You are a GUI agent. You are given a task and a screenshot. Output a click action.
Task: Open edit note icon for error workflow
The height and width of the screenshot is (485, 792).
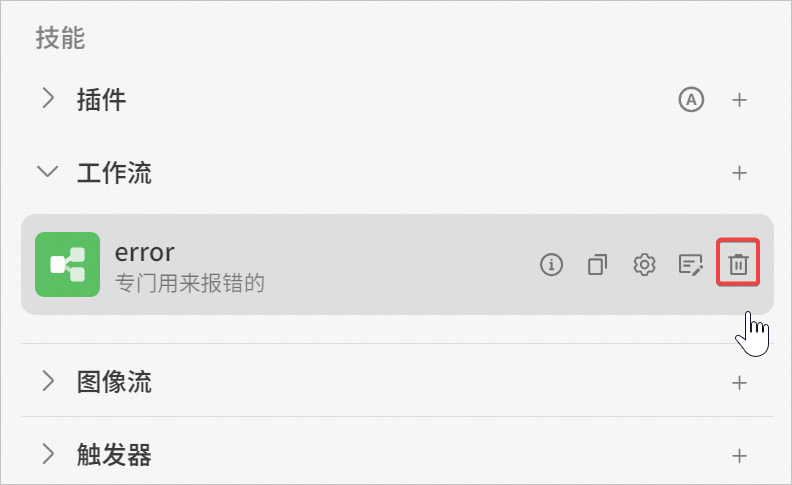point(690,264)
